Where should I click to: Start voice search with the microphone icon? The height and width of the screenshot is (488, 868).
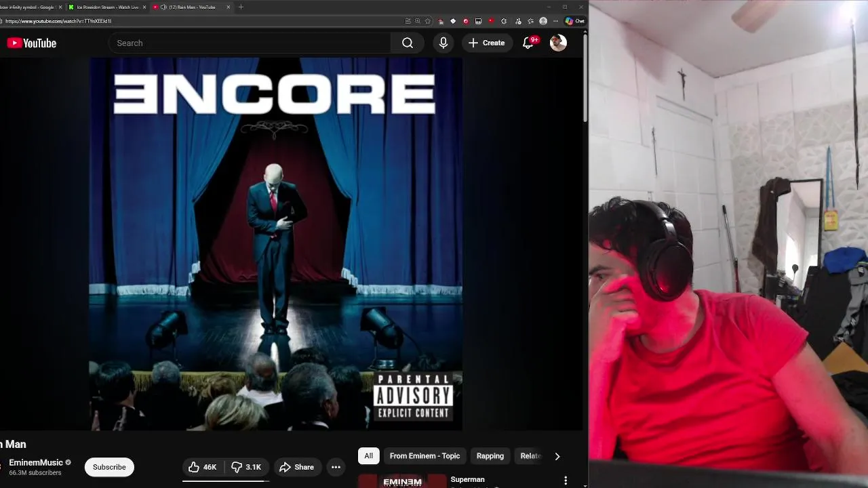443,43
